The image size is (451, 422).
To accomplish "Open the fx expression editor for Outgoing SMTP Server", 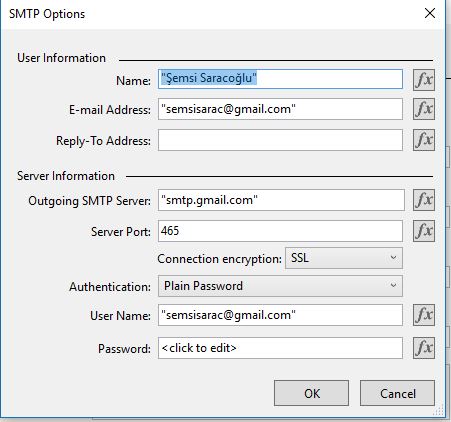I will (424, 200).
